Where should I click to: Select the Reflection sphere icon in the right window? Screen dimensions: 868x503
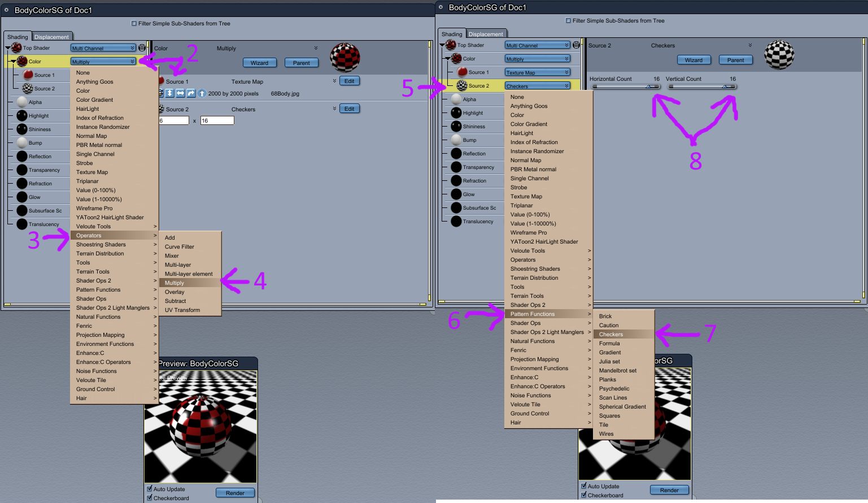point(456,154)
